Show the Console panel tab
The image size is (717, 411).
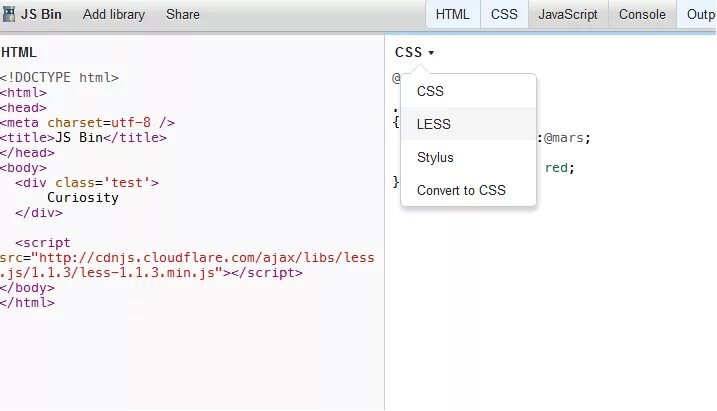click(642, 15)
